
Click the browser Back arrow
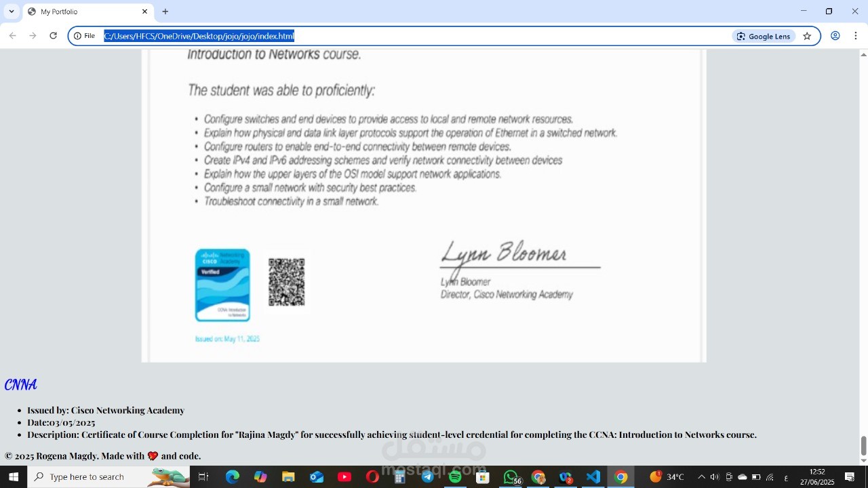click(12, 36)
